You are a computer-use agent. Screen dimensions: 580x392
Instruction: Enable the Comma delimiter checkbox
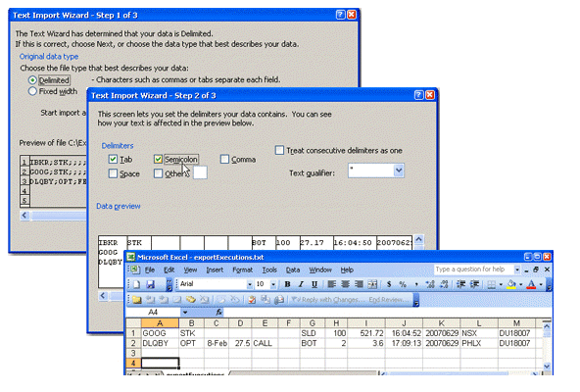click(x=224, y=159)
